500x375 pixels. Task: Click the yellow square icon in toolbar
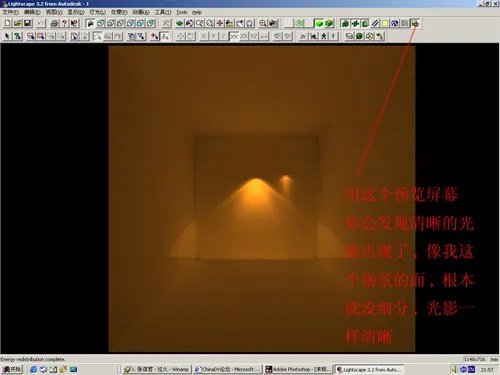(385, 23)
